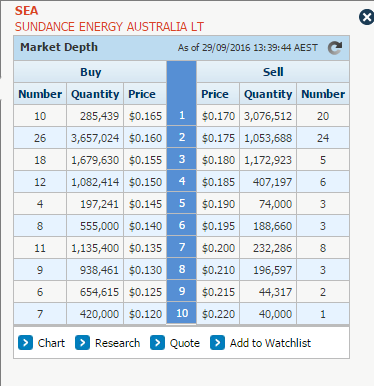The height and width of the screenshot is (386, 374).
Task: Open the Research link
Action: pyautogui.click(x=117, y=343)
